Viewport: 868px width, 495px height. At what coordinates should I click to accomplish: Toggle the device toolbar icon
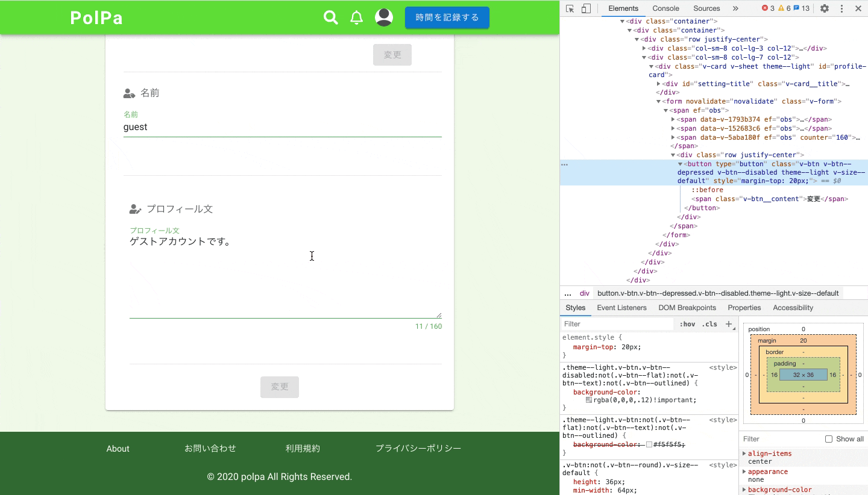tap(586, 8)
